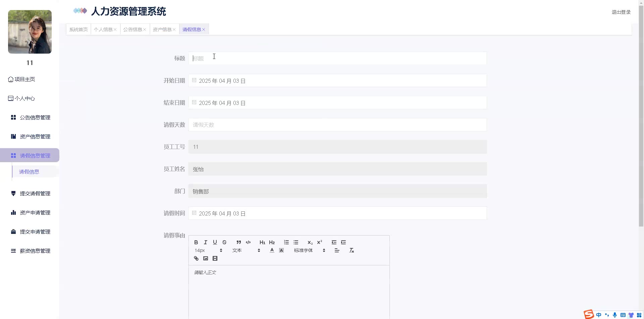Close the 请假信息 tab
Image resolution: width=644 pixels, height=319 pixels.
204,29
